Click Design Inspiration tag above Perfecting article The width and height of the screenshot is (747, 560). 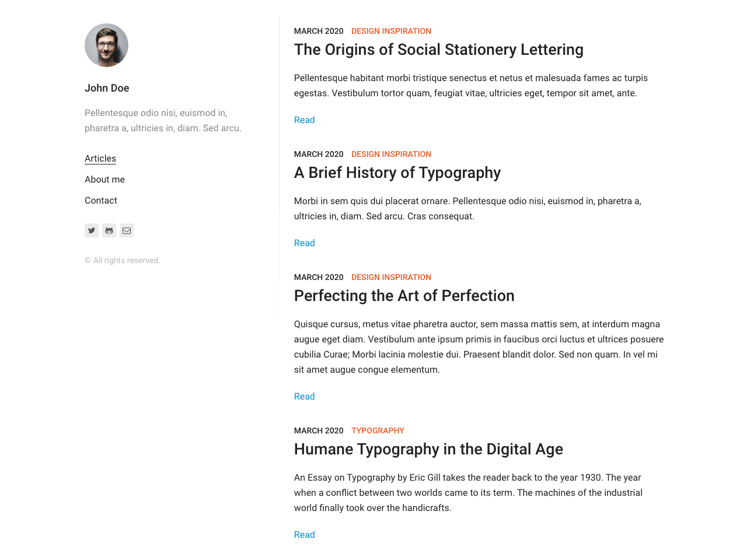(391, 277)
